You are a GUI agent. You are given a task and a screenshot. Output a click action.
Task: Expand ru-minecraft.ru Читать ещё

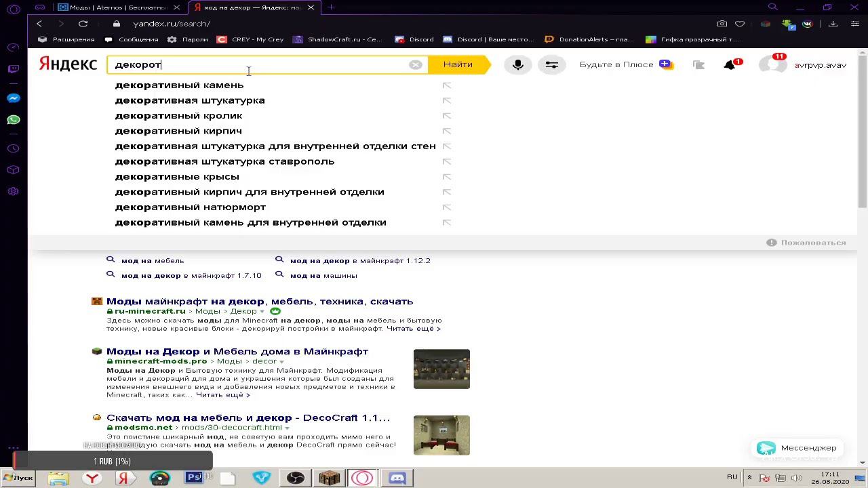point(413,329)
